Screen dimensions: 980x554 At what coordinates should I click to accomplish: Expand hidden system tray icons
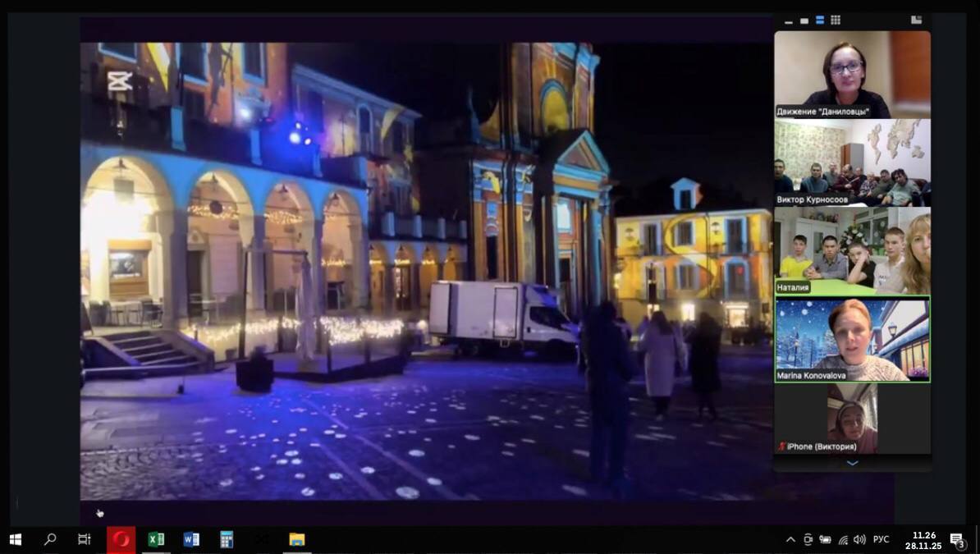click(x=790, y=539)
